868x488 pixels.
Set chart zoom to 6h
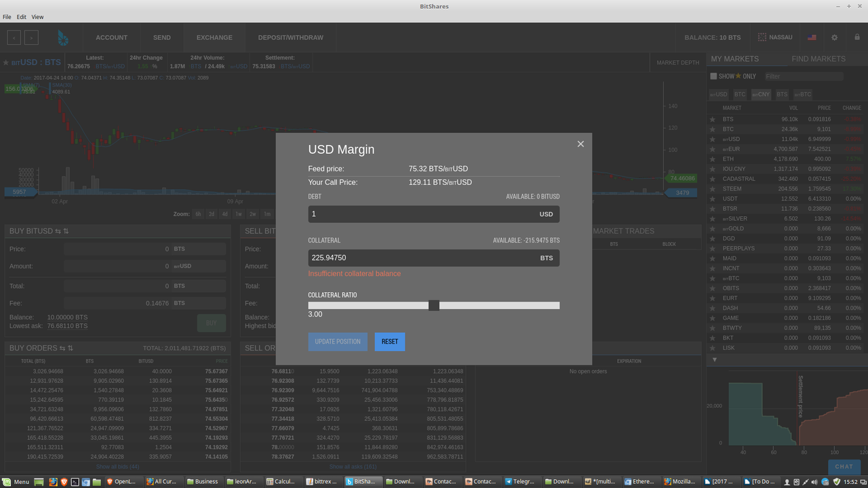click(199, 214)
